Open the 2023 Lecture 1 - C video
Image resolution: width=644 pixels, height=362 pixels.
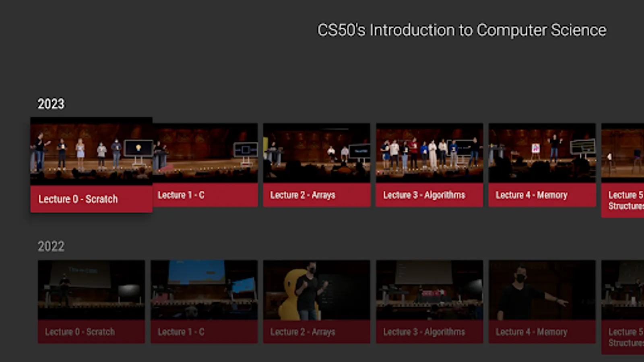[x=205, y=165]
